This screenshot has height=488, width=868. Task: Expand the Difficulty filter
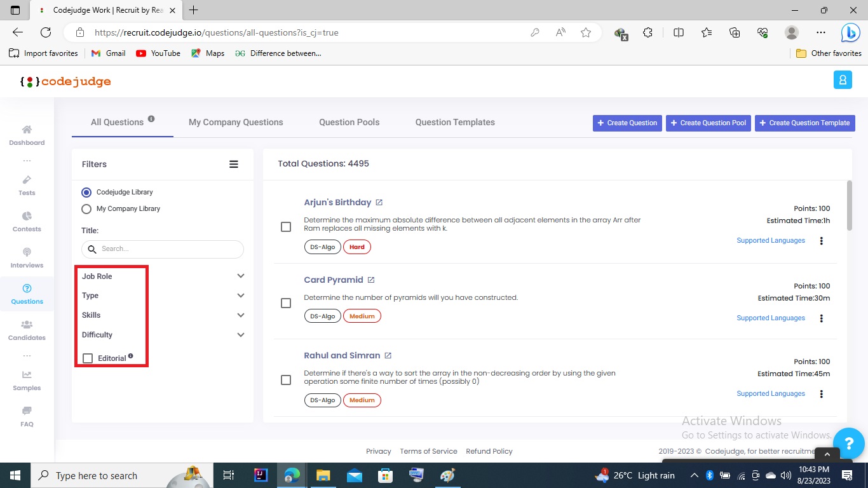tap(240, 334)
